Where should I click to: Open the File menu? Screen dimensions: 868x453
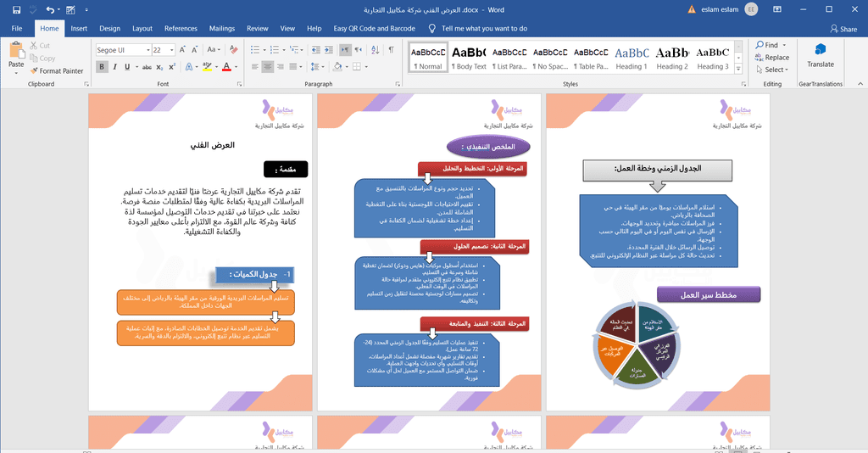17,28
